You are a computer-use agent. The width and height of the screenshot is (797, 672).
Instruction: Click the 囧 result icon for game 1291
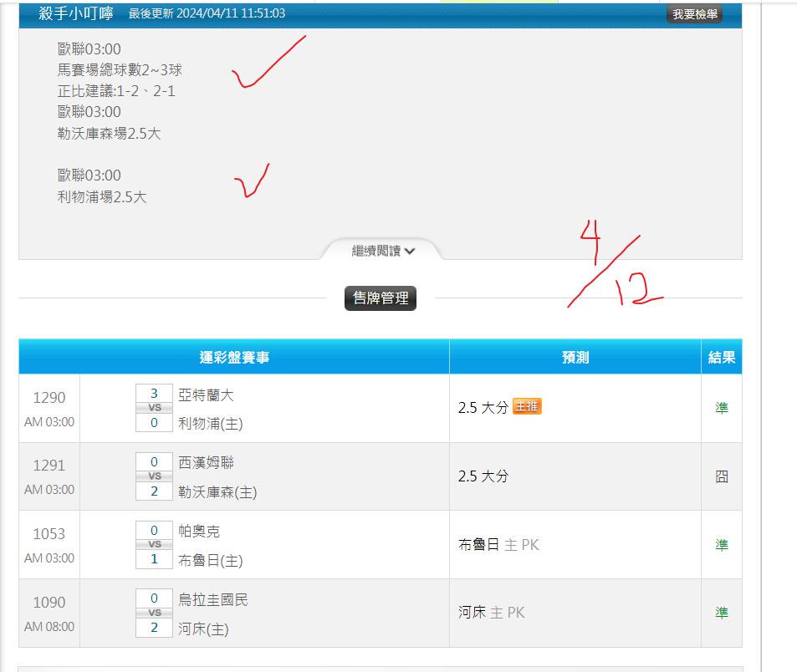click(721, 476)
